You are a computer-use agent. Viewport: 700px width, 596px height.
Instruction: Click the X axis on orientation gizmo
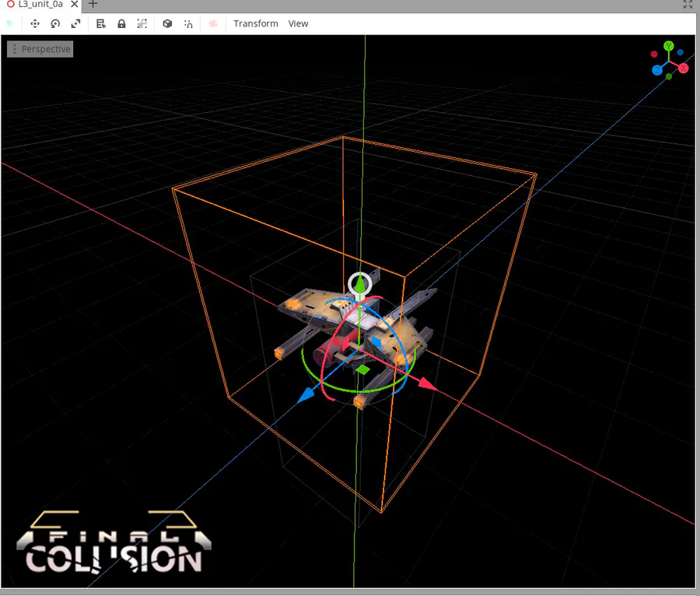point(684,68)
